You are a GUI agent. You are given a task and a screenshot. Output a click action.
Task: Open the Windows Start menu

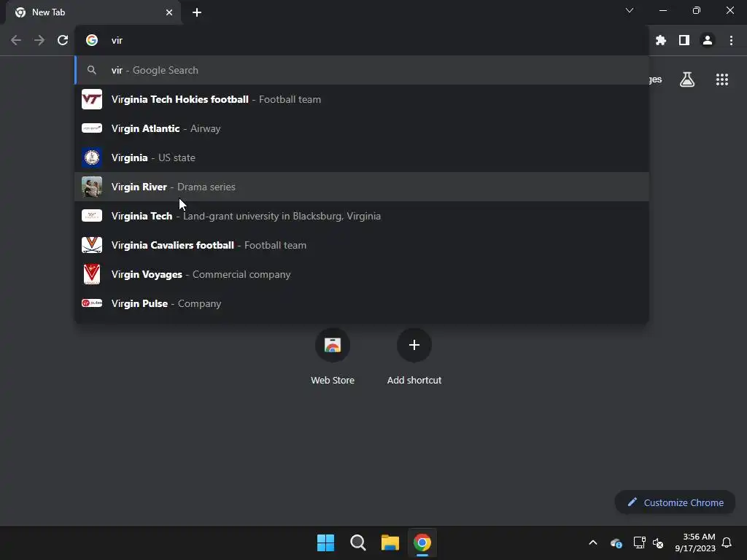[326, 542]
